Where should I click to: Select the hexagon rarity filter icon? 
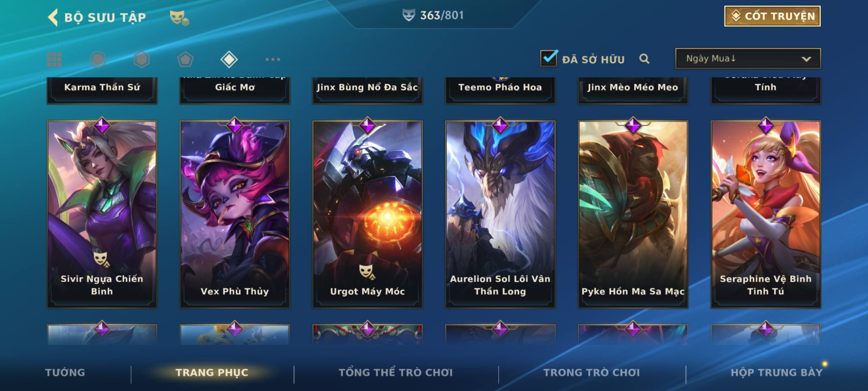pos(141,59)
